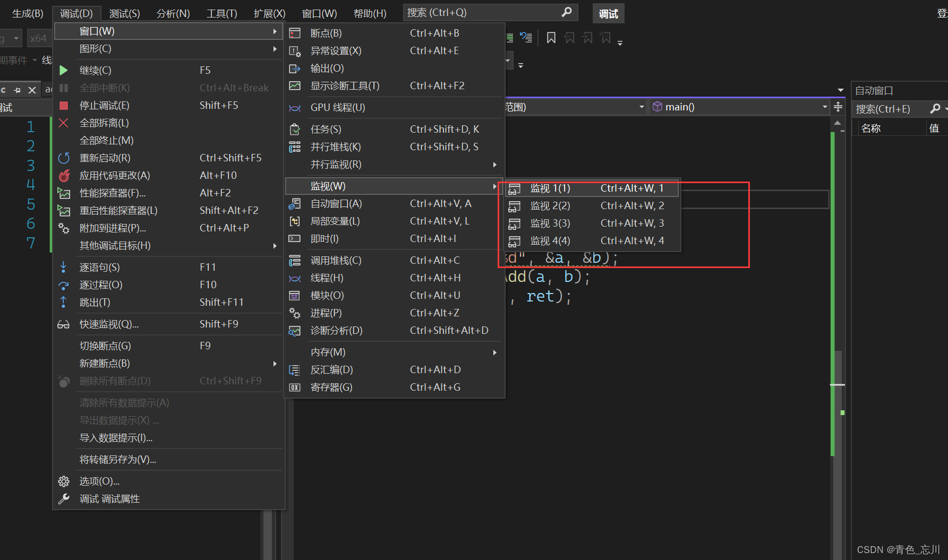
Task: Open 模块(O) window entry
Action: [394, 295]
